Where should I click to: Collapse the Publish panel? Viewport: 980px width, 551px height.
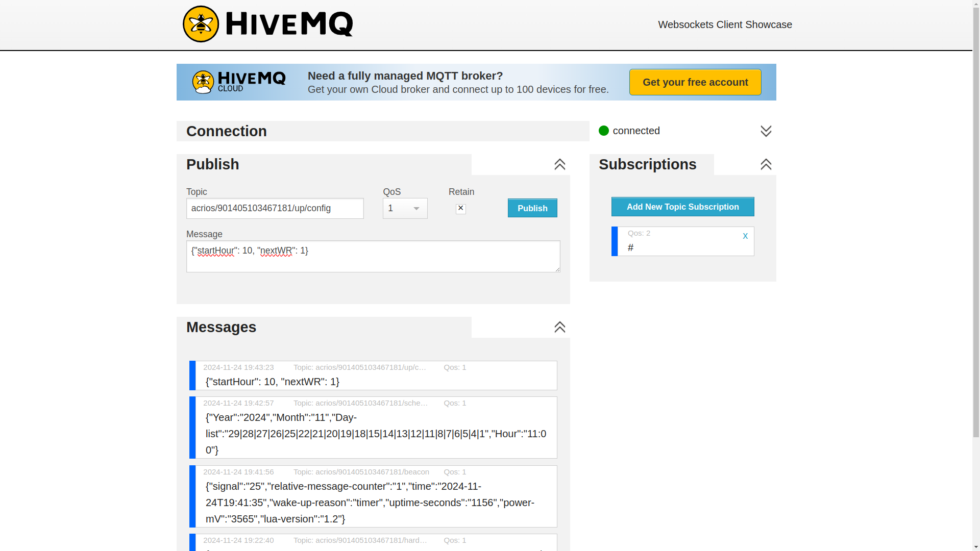tap(559, 164)
